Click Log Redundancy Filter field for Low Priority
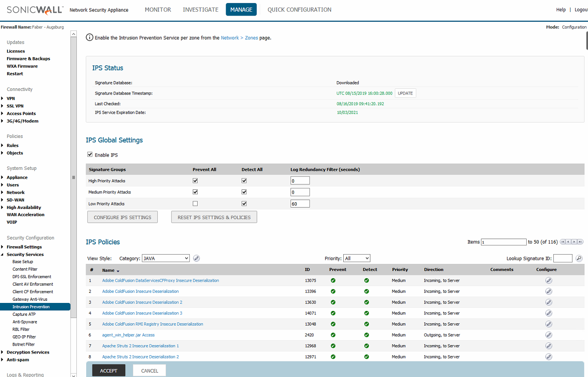588x377 pixels. click(300, 204)
